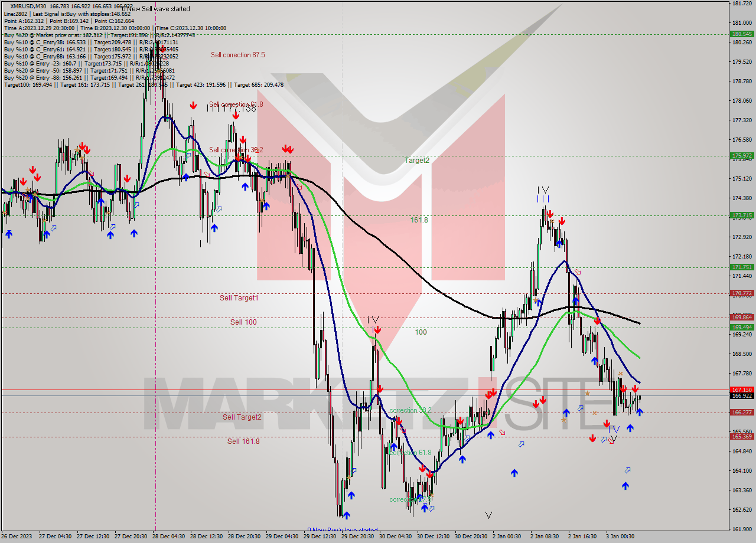This screenshot has height=543, width=756.
Task: Click the 172.920 value on price axis
Action: tap(741, 237)
